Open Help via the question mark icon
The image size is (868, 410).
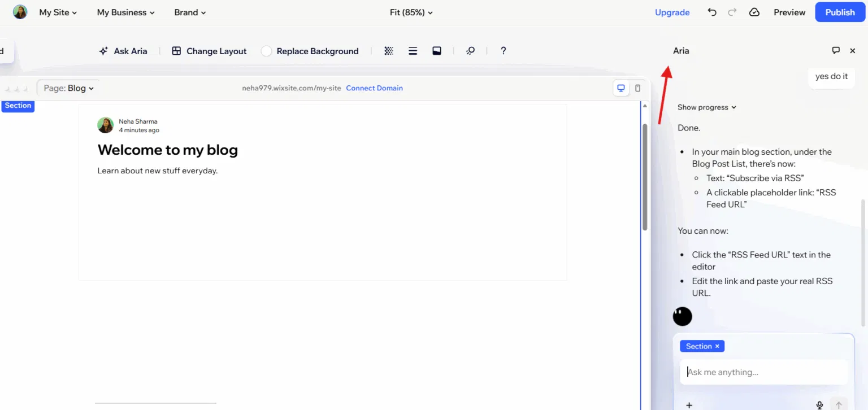[503, 51]
